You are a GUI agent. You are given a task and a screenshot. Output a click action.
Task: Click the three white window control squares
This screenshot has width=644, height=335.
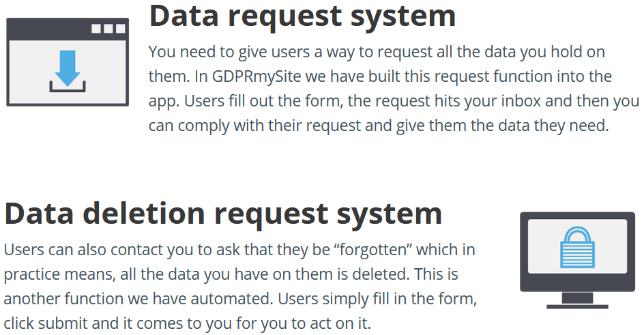(108, 29)
